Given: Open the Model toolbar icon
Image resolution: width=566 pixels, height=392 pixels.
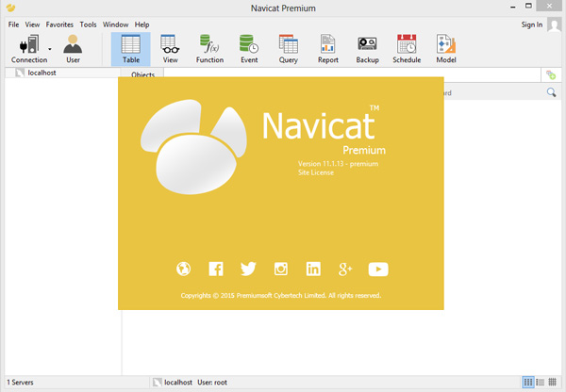Looking at the screenshot, I should (x=446, y=49).
